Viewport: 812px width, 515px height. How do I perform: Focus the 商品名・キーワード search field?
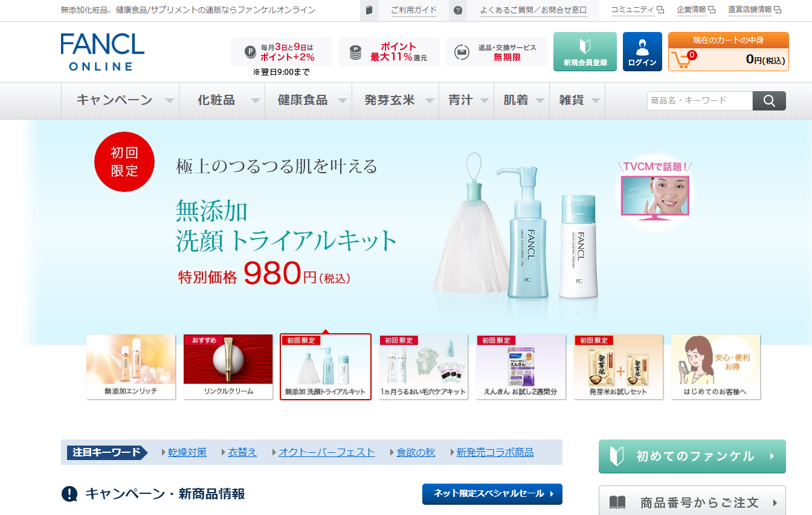point(700,101)
